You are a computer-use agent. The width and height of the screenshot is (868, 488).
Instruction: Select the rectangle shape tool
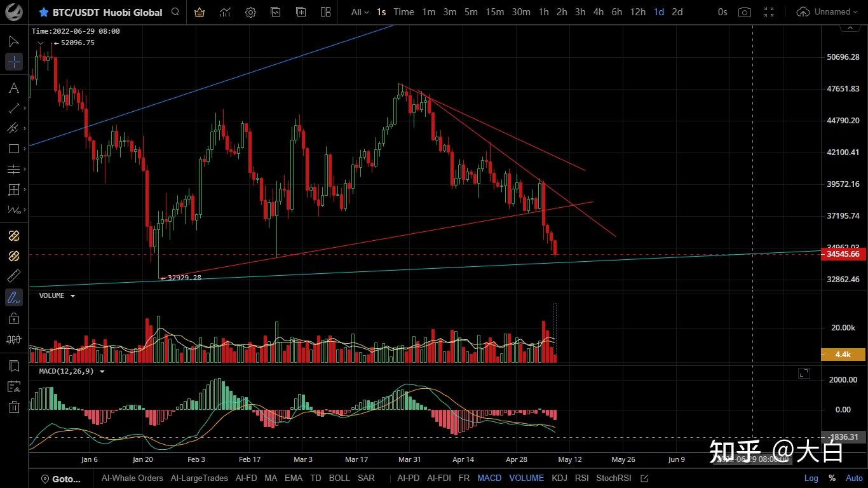tap(13, 149)
